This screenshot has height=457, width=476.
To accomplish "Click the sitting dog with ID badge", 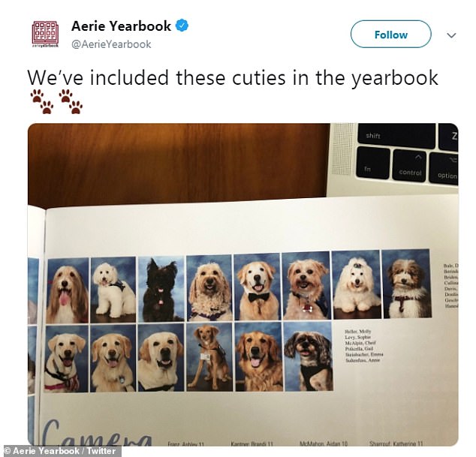I will click(209, 356).
